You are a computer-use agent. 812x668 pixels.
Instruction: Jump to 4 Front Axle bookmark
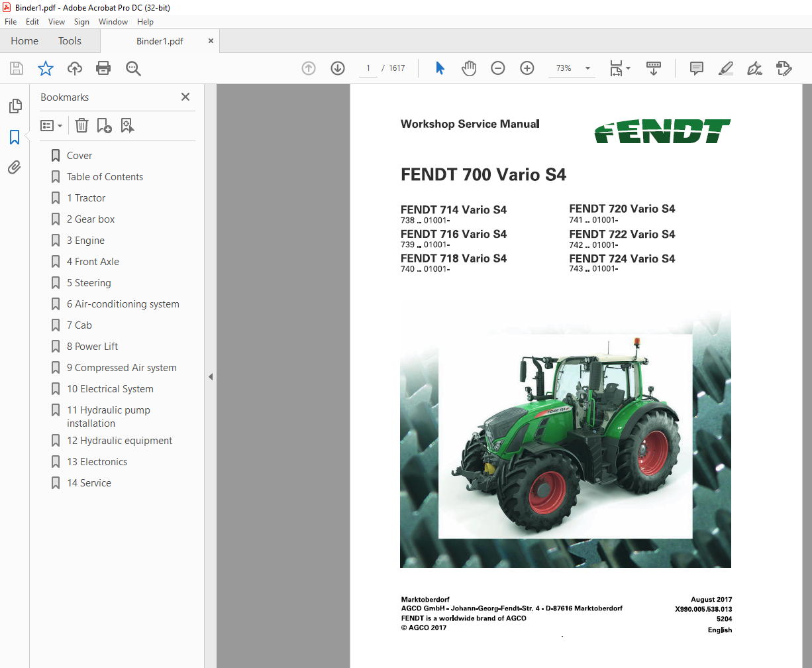[x=93, y=262]
